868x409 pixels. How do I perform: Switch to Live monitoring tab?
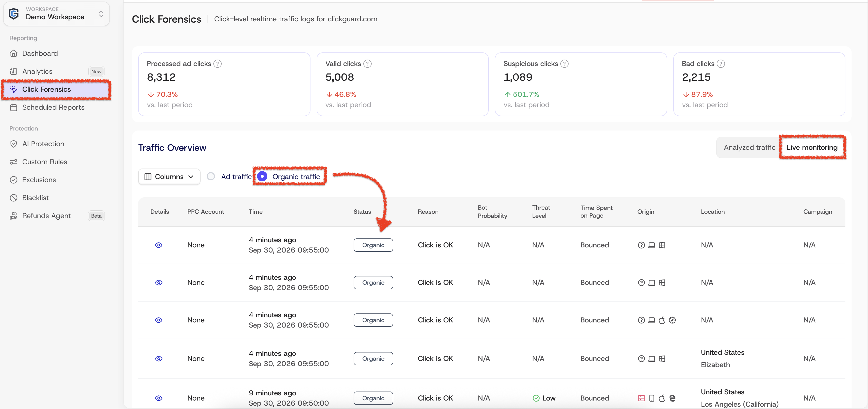click(812, 147)
